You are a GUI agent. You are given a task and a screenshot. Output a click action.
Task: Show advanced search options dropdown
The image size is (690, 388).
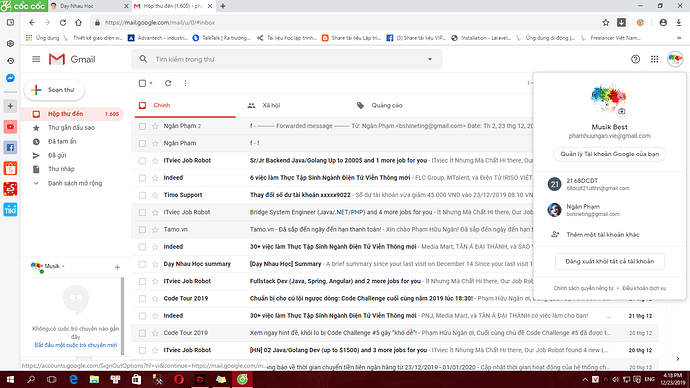click(x=430, y=59)
